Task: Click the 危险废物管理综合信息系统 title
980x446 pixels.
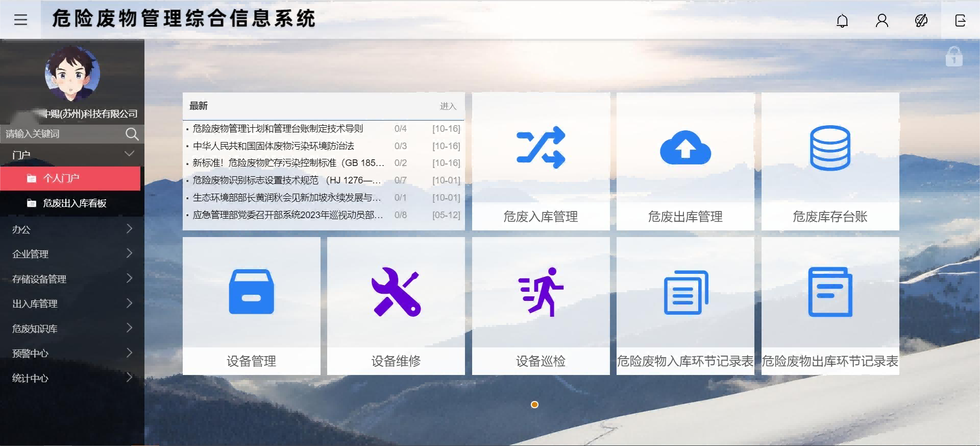Action: [184, 19]
